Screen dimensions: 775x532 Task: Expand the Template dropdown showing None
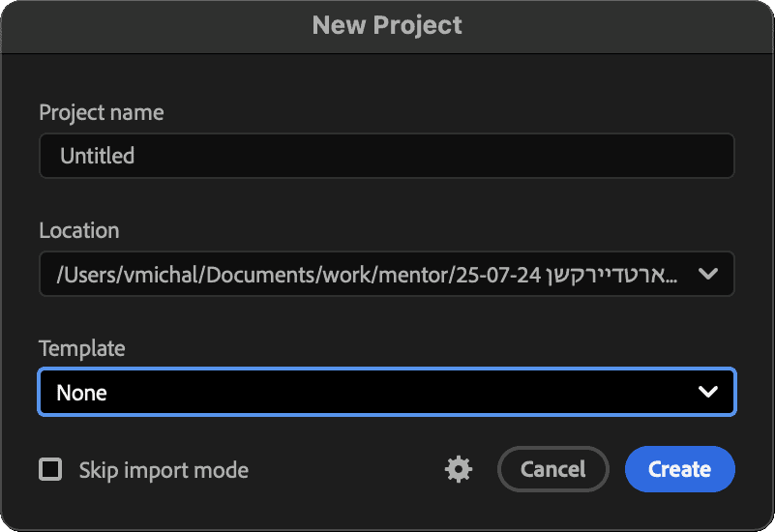[386, 392]
